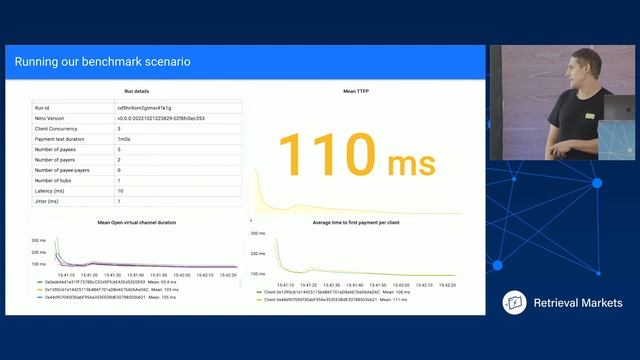Screen dimensions: 640x360
Task: Select the 'Latency (ms)' label cell
Action: pos(73,191)
